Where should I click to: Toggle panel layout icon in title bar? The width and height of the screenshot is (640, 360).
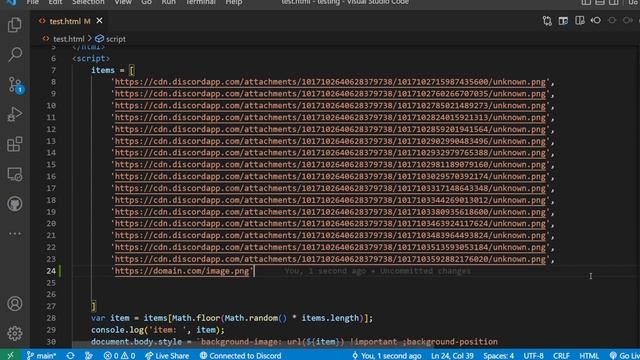pos(600,2)
